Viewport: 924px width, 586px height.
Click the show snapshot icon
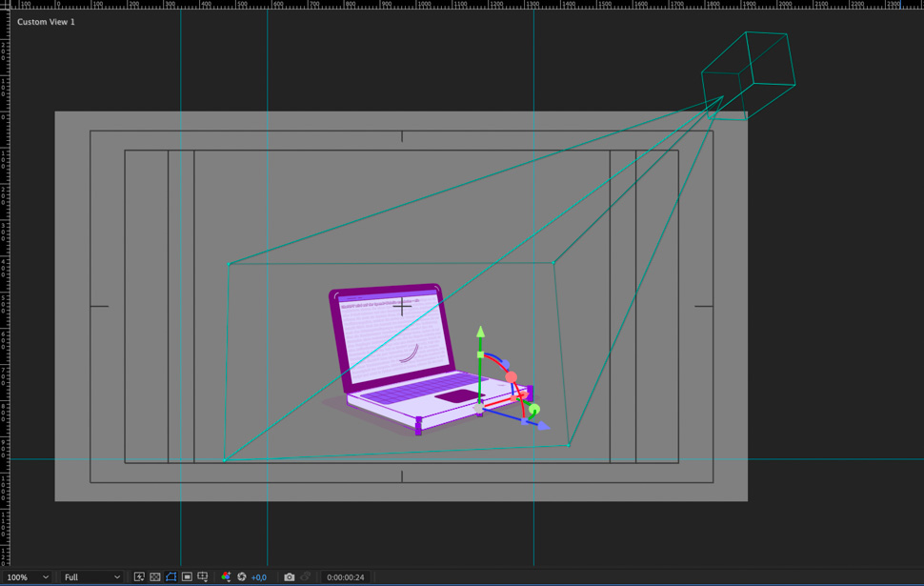[x=306, y=577]
